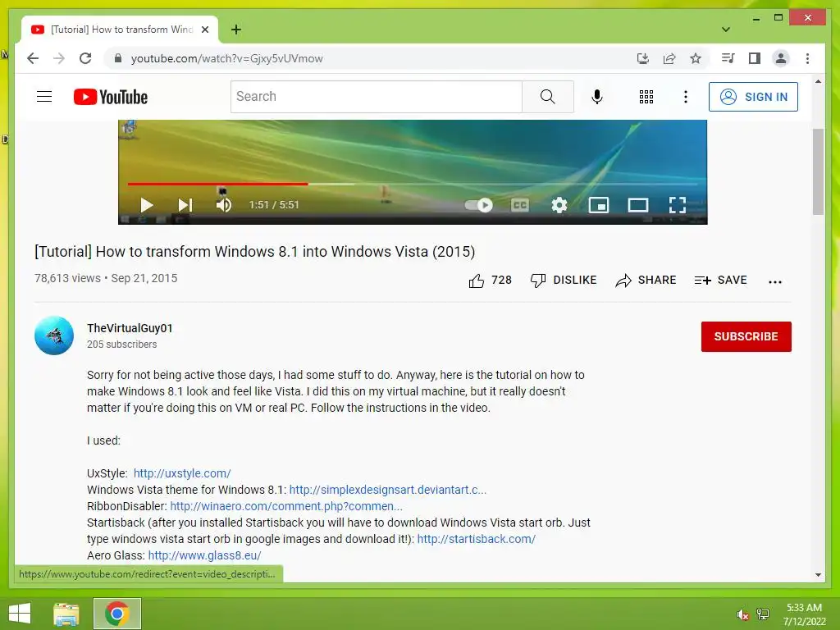View site info padlock icon

point(118,58)
